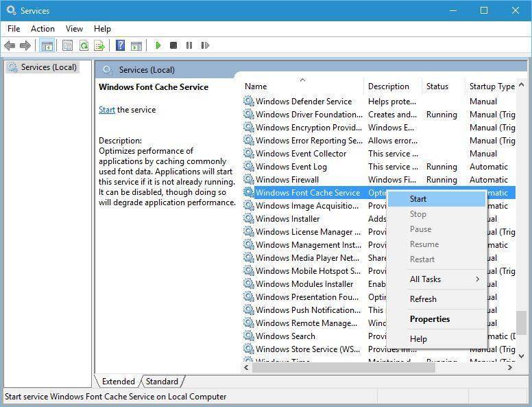Sort by the Status column header
The image size is (532, 407).
(443, 86)
